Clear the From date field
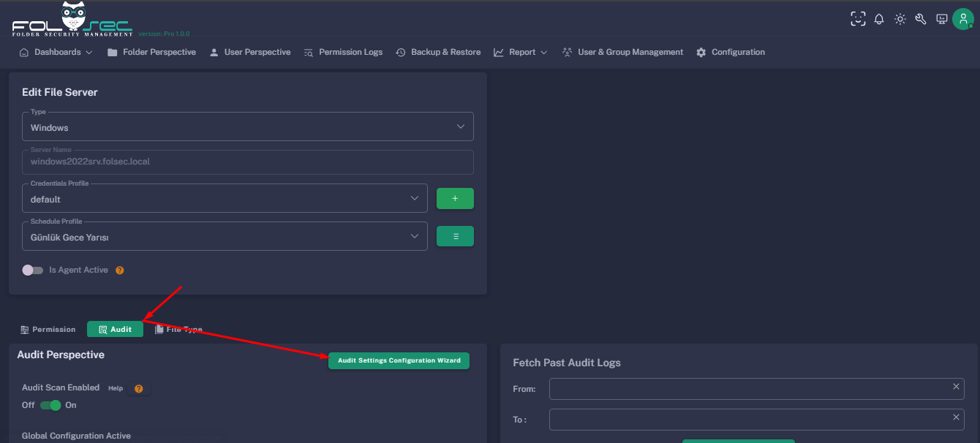This screenshot has height=443, width=980. [956, 387]
